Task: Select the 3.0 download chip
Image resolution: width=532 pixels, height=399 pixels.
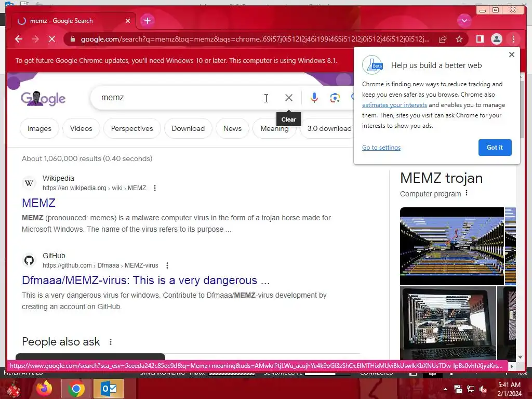Action: [327, 129]
